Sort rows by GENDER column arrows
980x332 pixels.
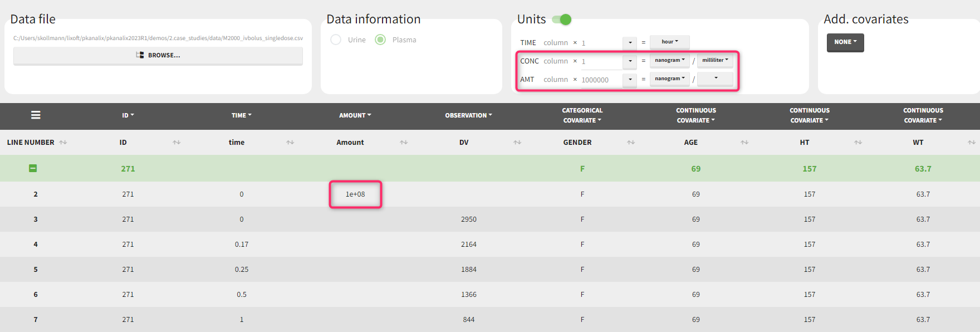(x=631, y=143)
